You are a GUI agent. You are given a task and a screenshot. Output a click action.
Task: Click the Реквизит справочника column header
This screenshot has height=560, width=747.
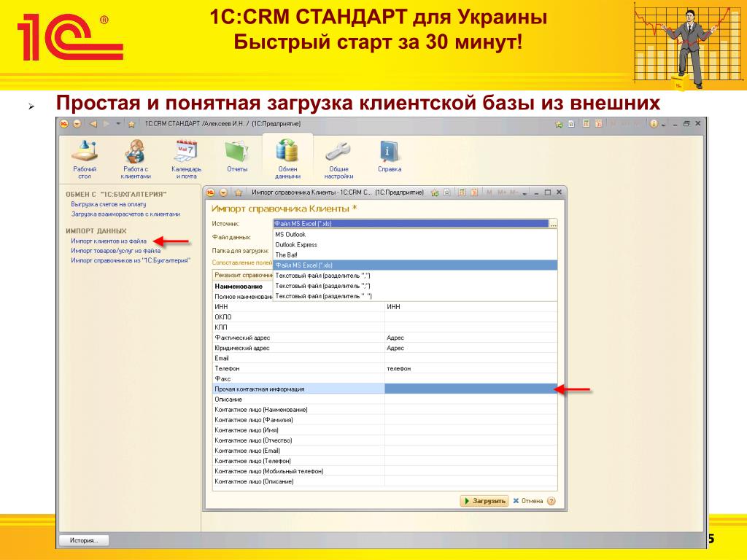[x=243, y=275]
